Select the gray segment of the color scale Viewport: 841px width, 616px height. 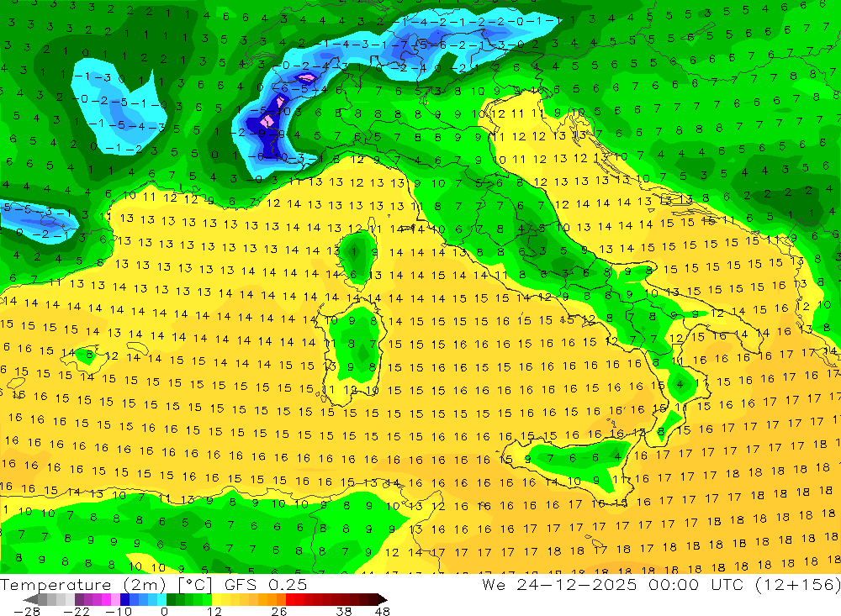42,599
